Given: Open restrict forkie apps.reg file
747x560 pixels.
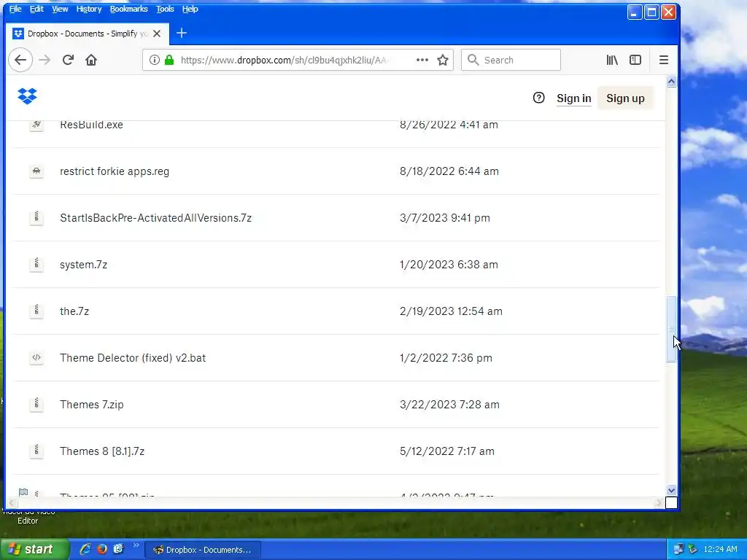Looking at the screenshot, I should [x=115, y=171].
